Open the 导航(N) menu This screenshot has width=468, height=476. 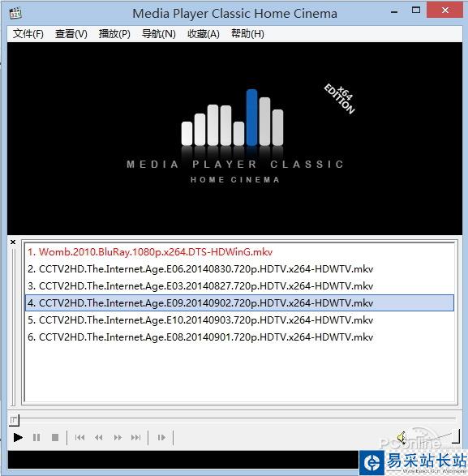(x=158, y=34)
